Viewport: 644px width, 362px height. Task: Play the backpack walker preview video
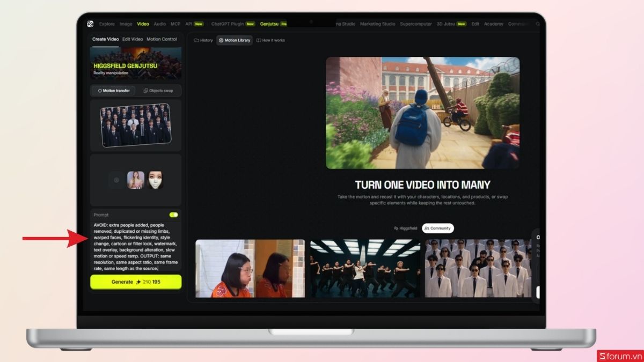(423, 113)
